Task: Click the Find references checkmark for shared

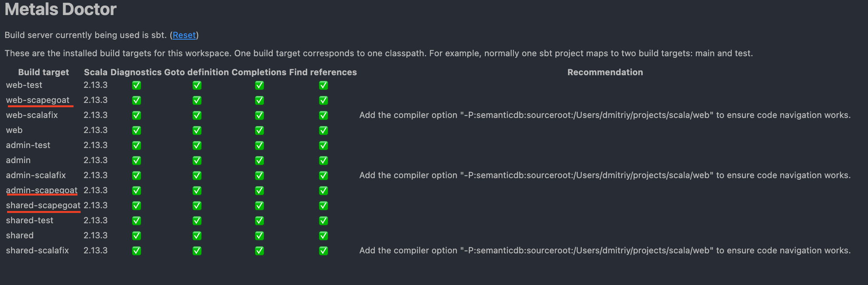Action: tap(323, 236)
